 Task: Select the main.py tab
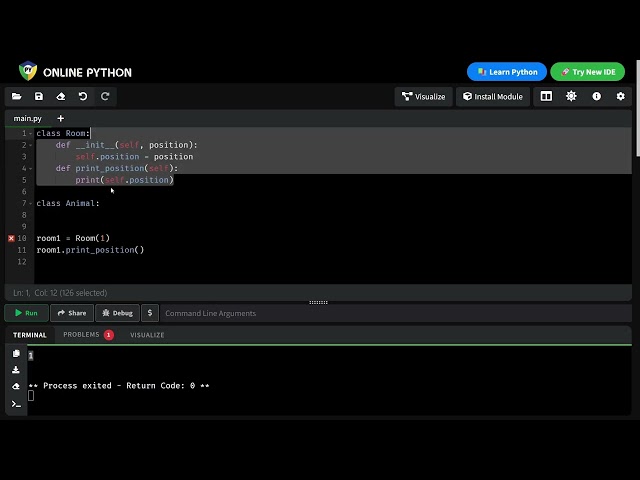[x=27, y=118]
